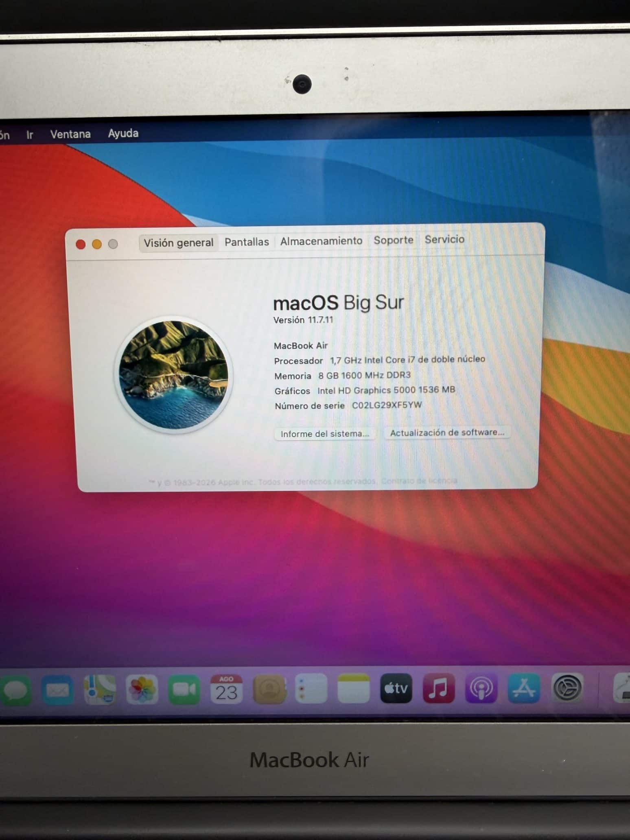
Task: Open Music app in Dock
Action: 438,688
